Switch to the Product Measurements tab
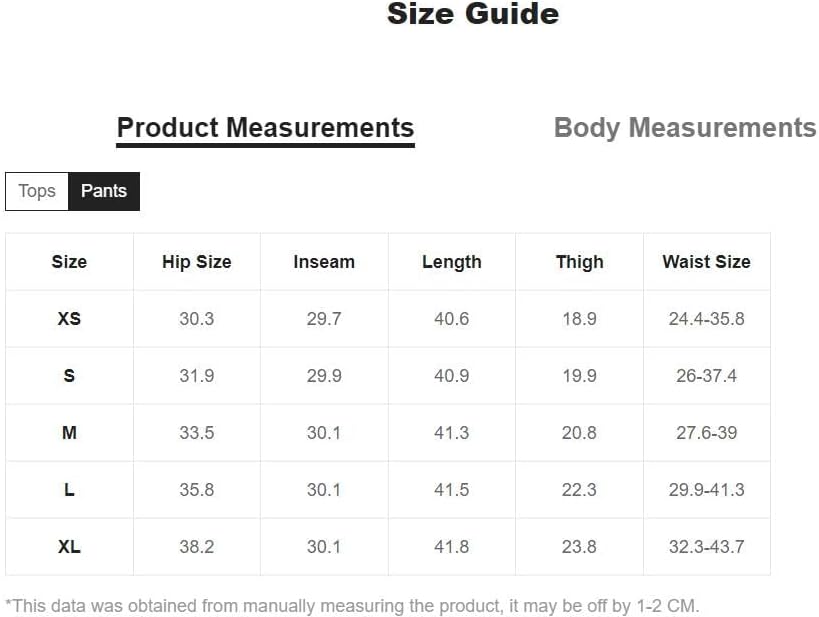Screen dimensions: 819x617 click(265, 128)
